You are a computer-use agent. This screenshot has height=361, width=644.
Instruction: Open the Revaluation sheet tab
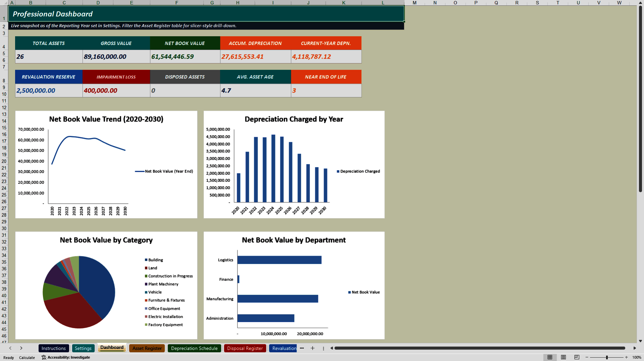pos(284,348)
